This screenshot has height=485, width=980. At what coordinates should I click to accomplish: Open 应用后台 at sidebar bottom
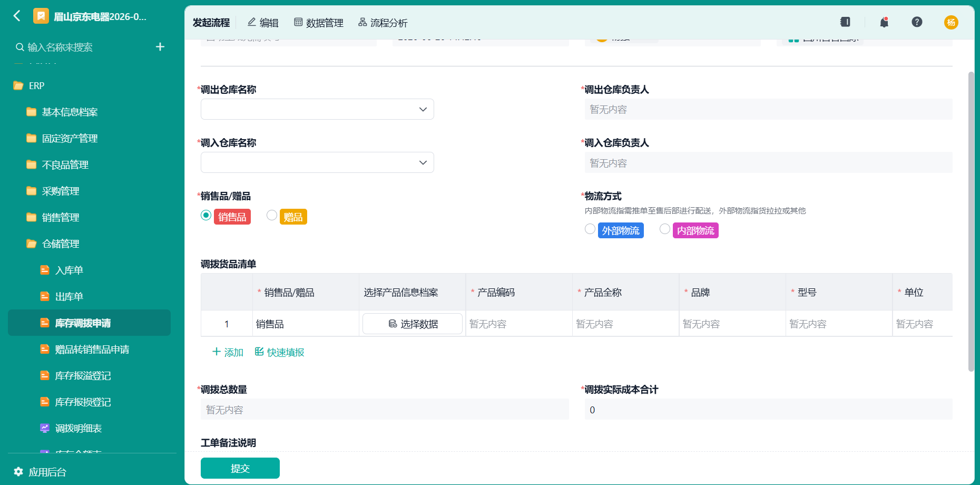(x=40, y=472)
